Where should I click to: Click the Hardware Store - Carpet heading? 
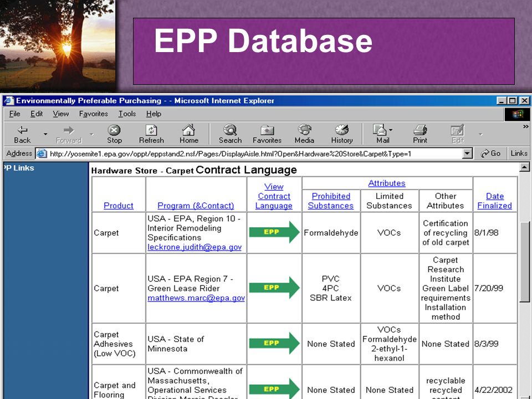[142, 171]
